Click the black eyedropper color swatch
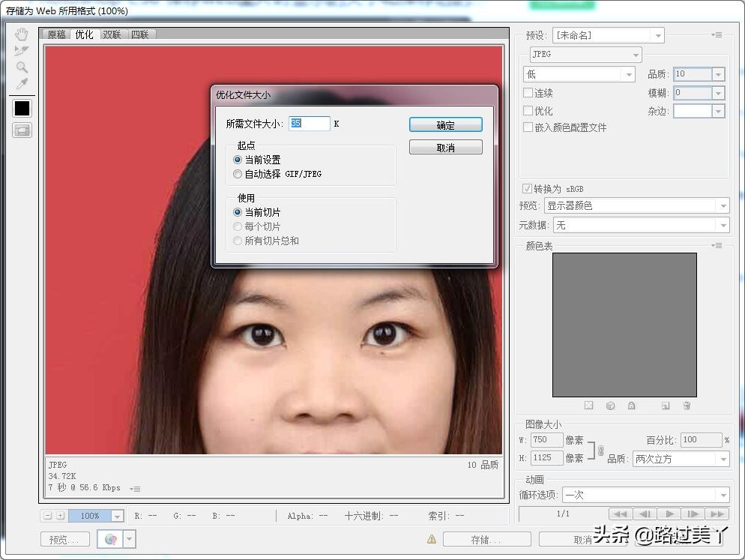 [x=22, y=108]
